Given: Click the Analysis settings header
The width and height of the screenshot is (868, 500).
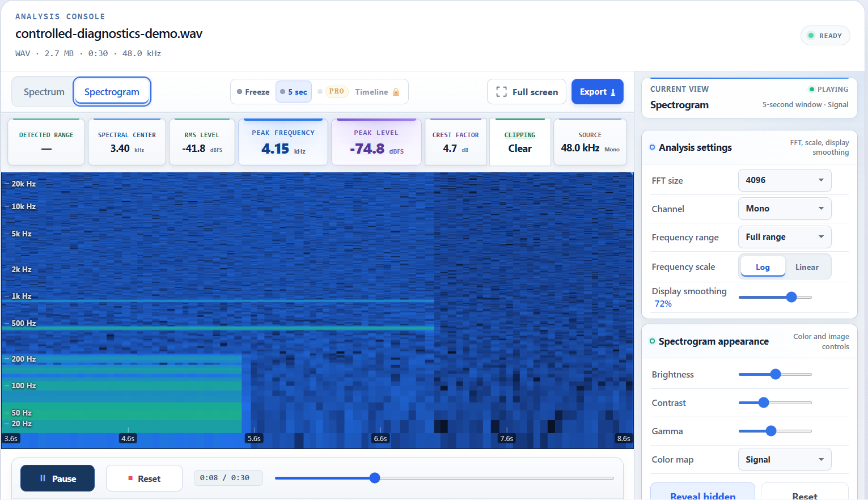Looking at the screenshot, I should (x=750, y=147).
